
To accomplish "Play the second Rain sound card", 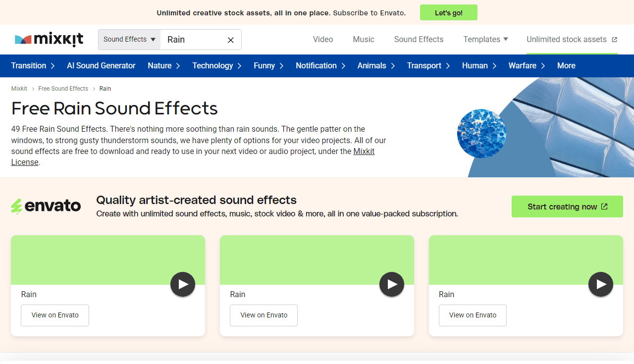I will (x=392, y=284).
